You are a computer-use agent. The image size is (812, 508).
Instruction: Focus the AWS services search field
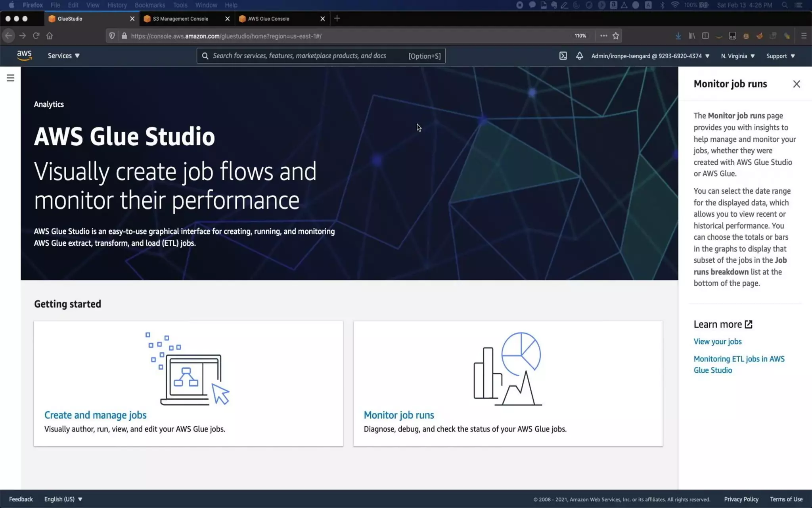click(321, 56)
